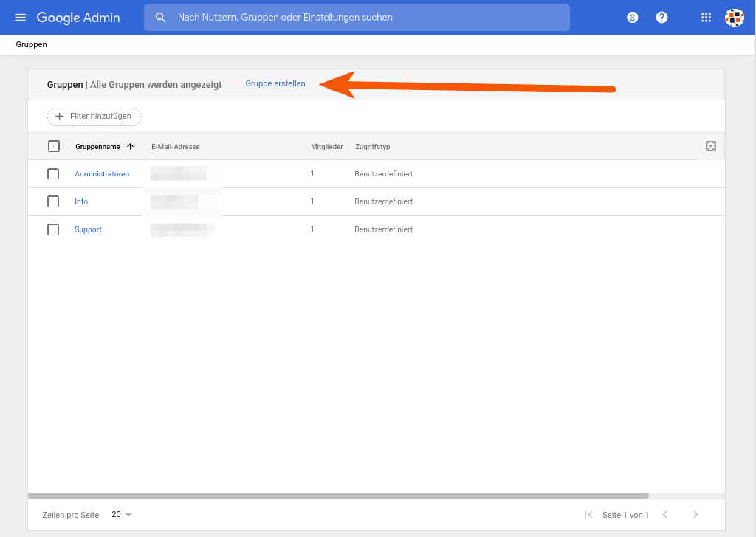Click the Gruppe erstellen link

coord(275,83)
